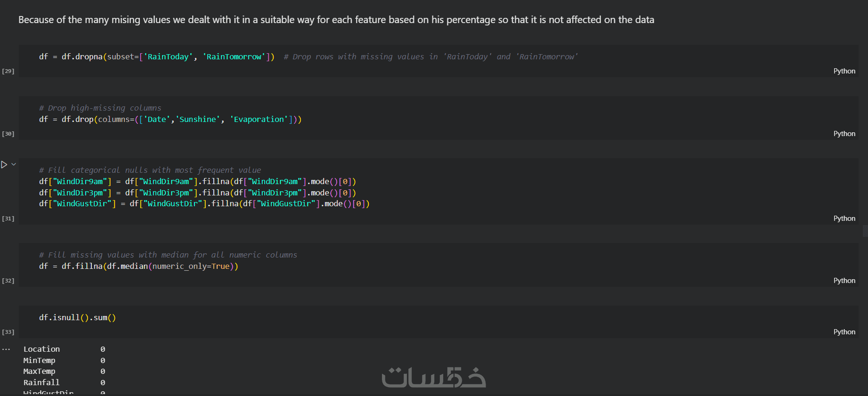Click the WindDir3pm fillna code line
868x396 pixels.
coord(197,193)
